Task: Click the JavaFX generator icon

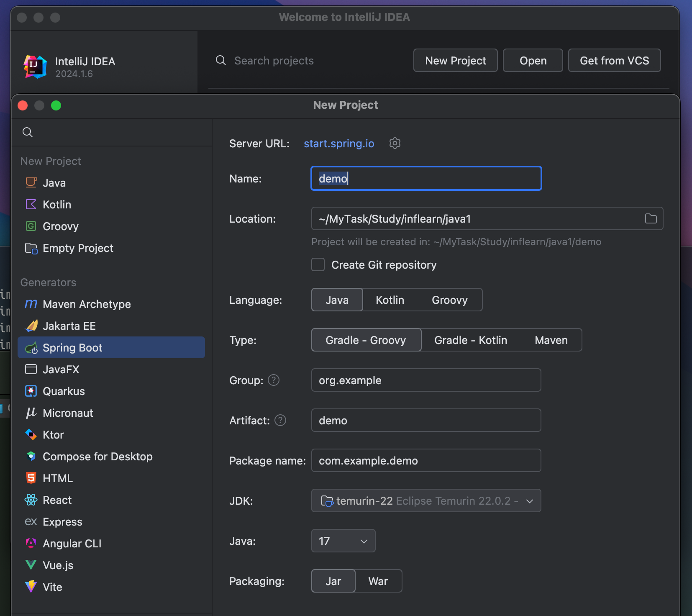Action: tap(31, 369)
